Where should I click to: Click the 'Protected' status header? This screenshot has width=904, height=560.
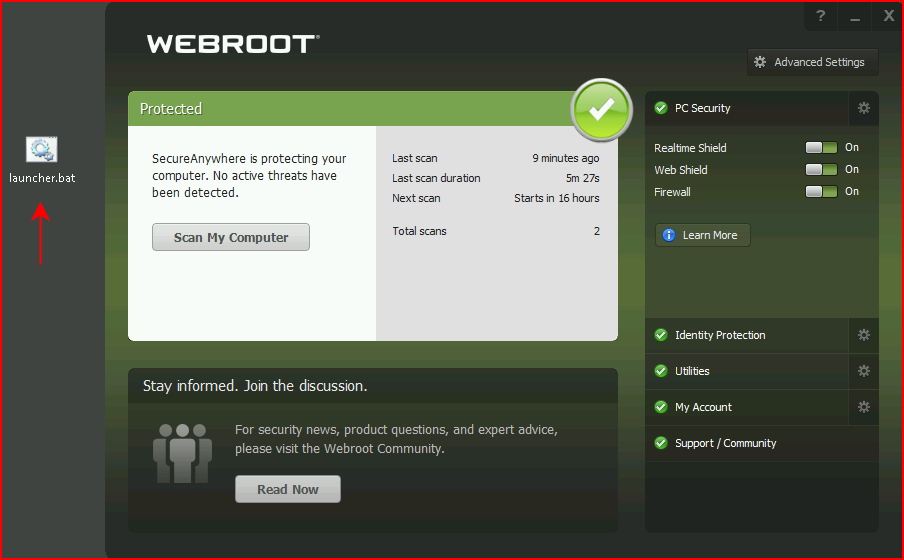point(171,108)
